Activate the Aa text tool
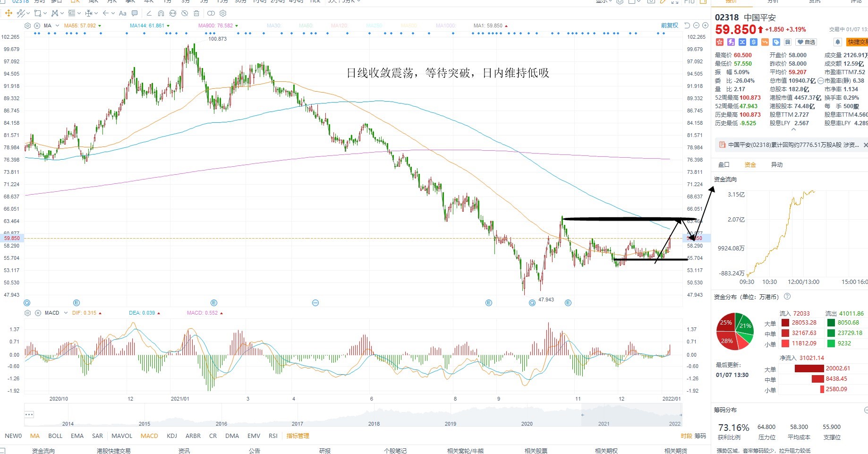Image resolution: width=868 pixels, height=454 pixels. coord(123,13)
